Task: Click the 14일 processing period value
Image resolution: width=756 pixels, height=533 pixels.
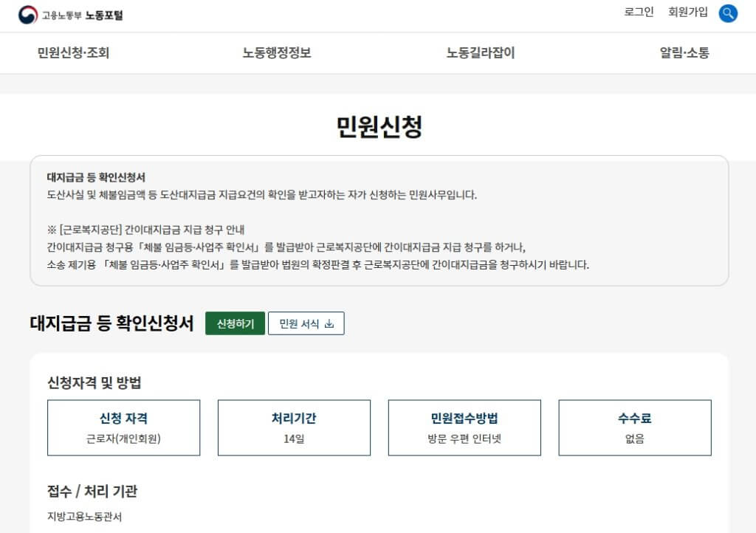Action: click(x=294, y=439)
